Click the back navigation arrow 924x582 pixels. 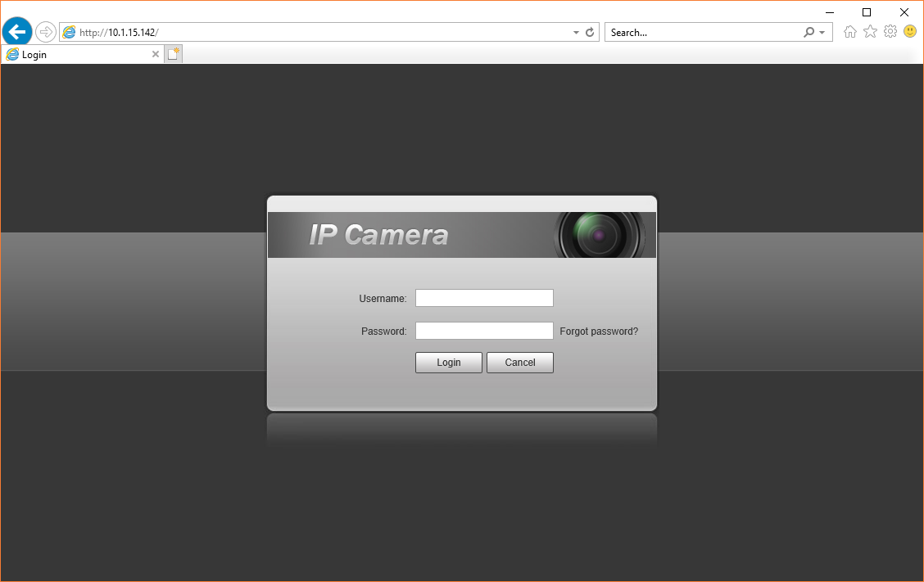(x=16, y=31)
